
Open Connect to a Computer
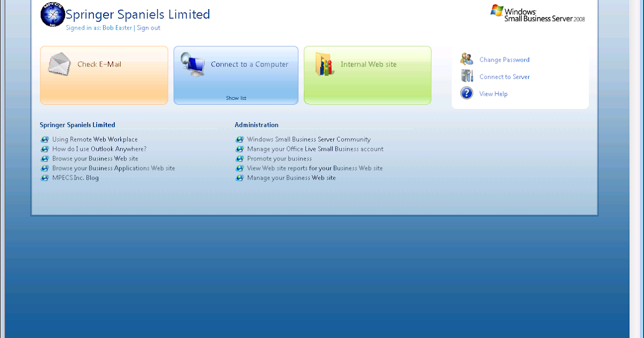236,75
